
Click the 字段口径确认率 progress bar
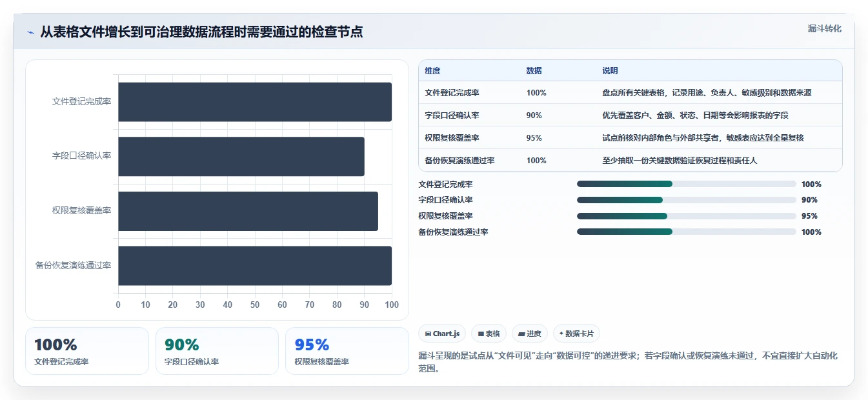pos(687,200)
